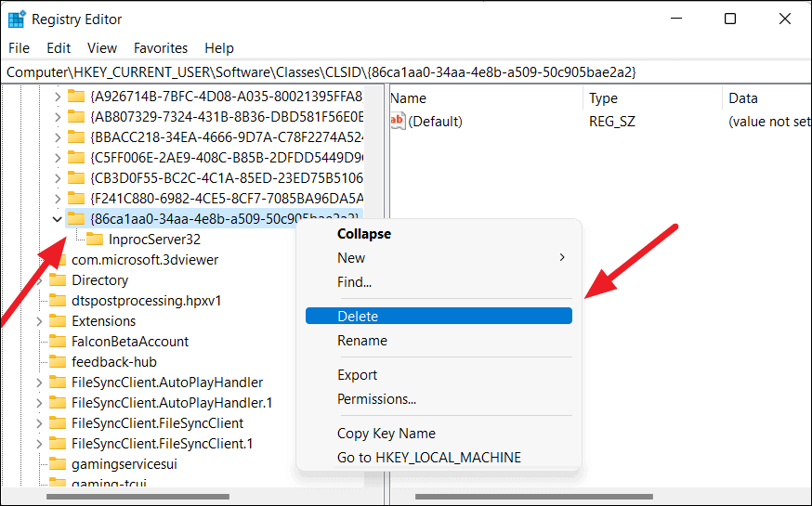Image resolution: width=812 pixels, height=506 pixels.
Task: Expand the Extensions key
Action: coord(39,321)
